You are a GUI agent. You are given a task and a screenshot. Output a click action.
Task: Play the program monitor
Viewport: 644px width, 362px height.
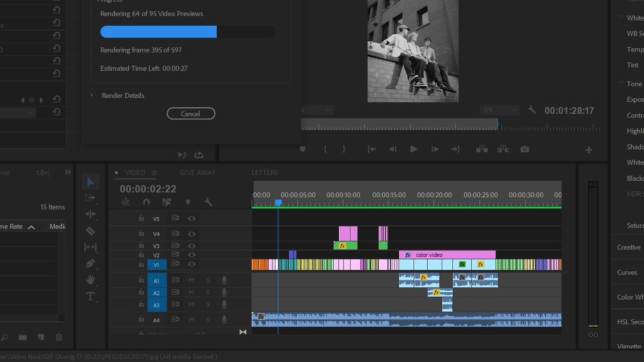[414, 149]
